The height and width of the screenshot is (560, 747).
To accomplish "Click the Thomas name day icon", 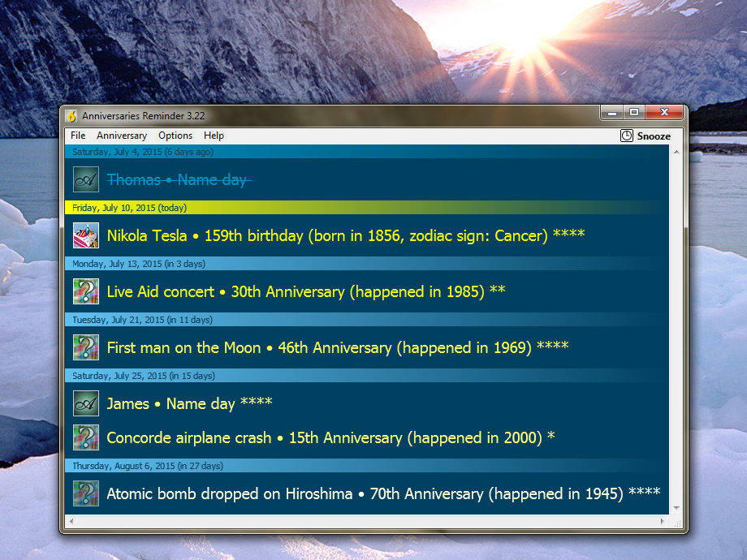I will pyautogui.click(x=85, y=179).
